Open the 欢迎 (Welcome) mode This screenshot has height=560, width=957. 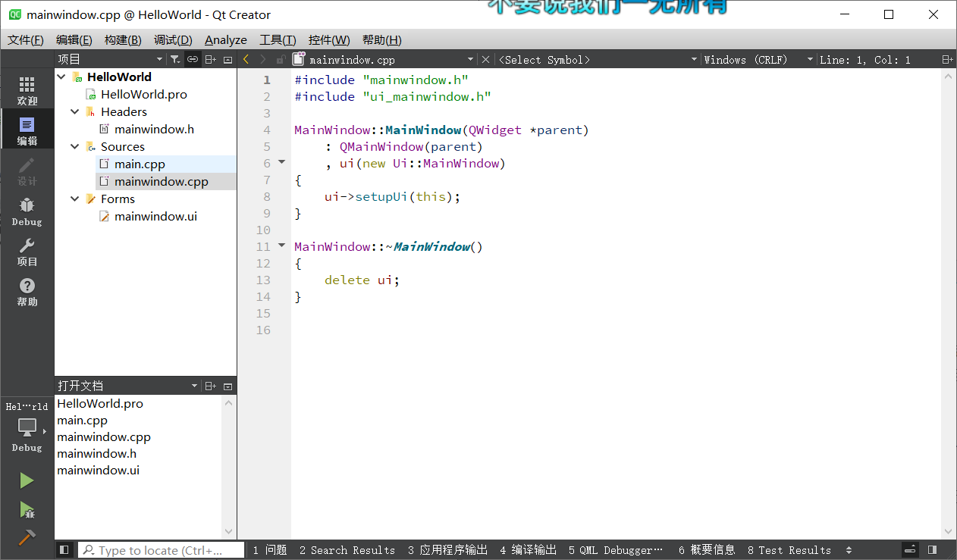pyautogui.click(x=27, y=91)
